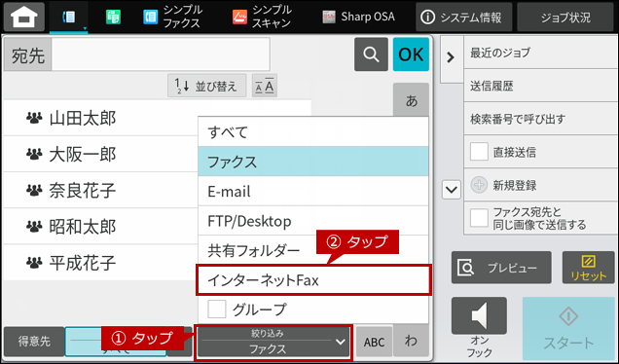Open 最近のジョブ
This screenshot has width=619, height=364.
coord(540,53)
